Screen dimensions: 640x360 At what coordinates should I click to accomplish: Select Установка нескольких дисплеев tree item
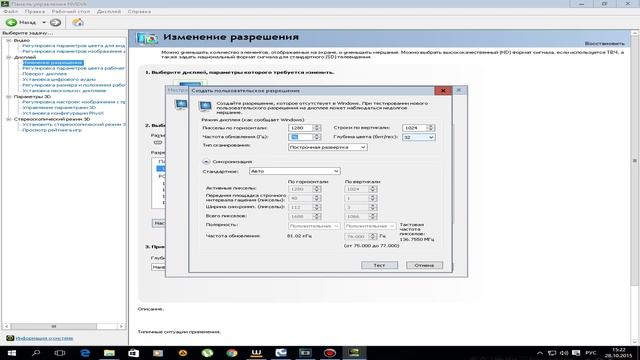[x=64, y=91]
